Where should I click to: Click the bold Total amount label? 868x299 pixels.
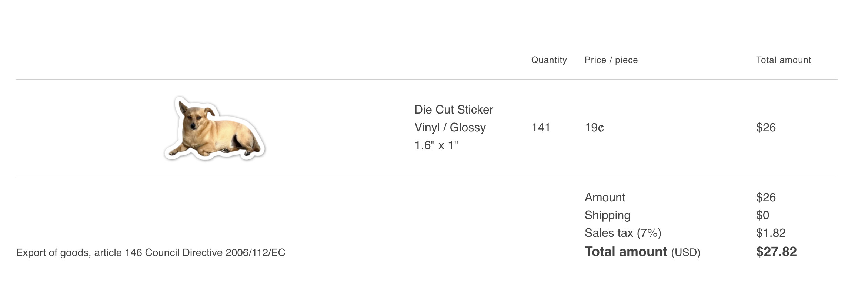(x=625, y=252)
